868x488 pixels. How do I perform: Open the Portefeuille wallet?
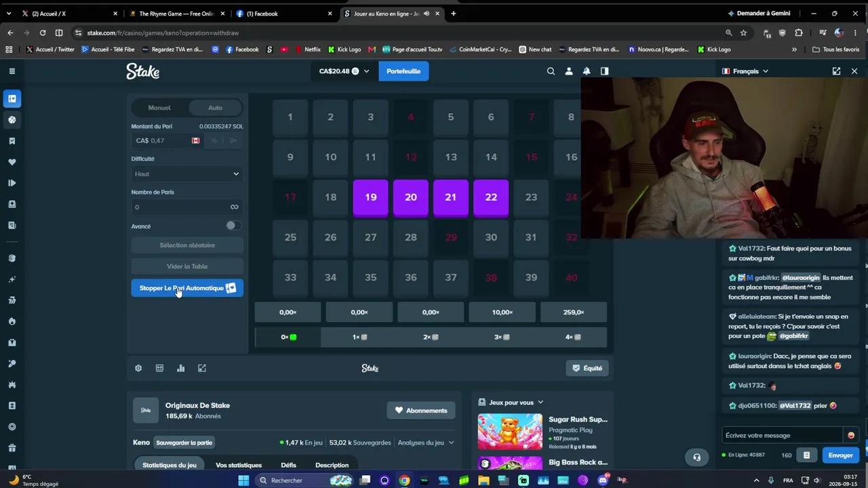[403, 71]
